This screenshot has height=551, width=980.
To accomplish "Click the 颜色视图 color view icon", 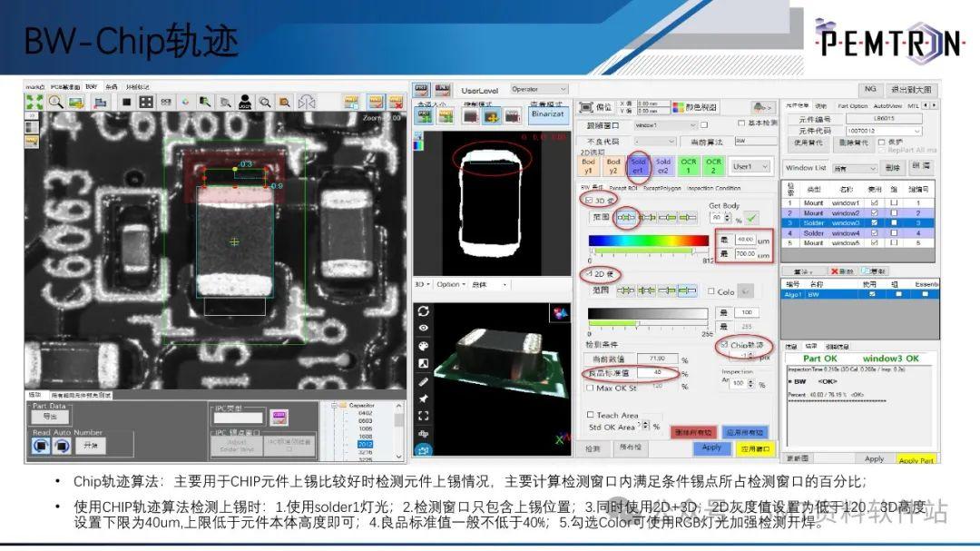I will coord(679,105).
